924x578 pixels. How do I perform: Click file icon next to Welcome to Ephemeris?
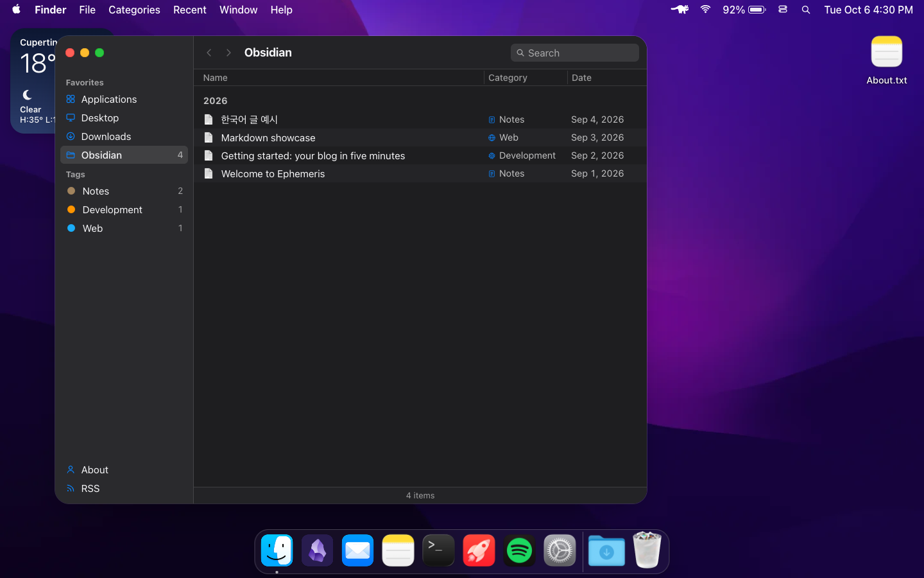click(209, 173)
